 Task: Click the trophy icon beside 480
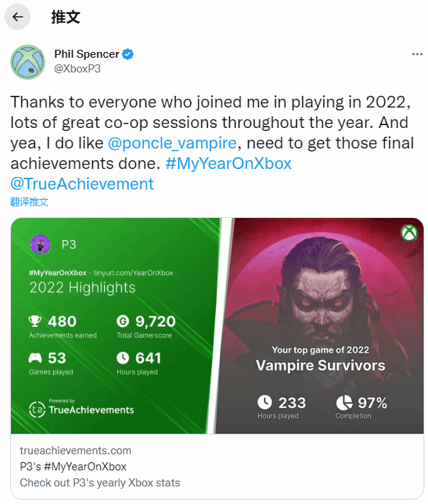coord(35,321)
